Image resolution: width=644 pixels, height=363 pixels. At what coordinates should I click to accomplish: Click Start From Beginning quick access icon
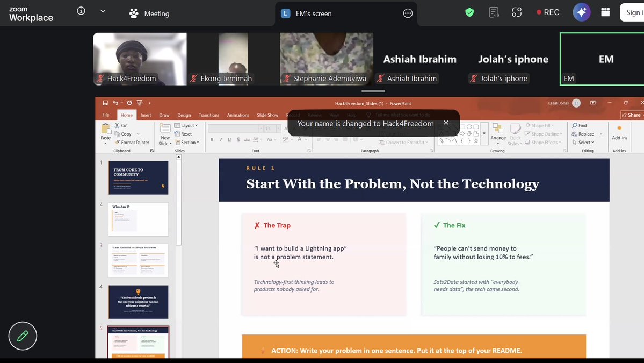click(x=140, y=103)
